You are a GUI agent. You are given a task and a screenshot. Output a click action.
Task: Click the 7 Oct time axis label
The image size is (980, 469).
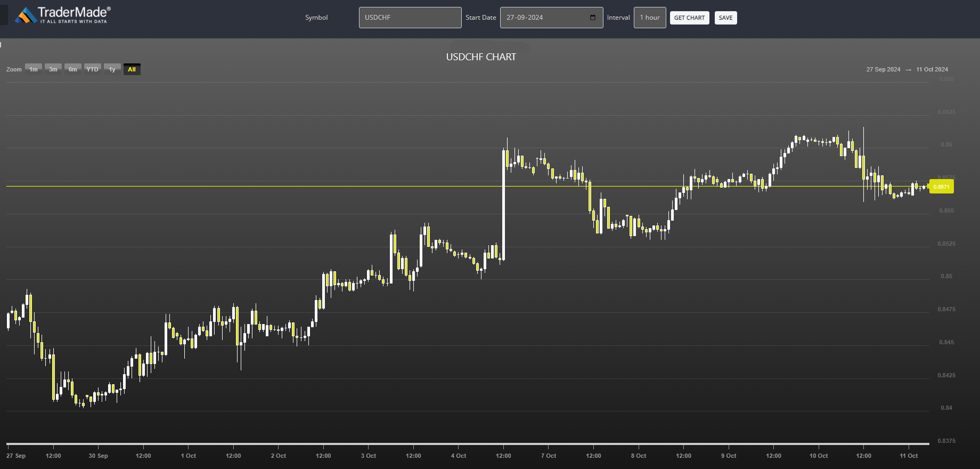click(549, 456)
